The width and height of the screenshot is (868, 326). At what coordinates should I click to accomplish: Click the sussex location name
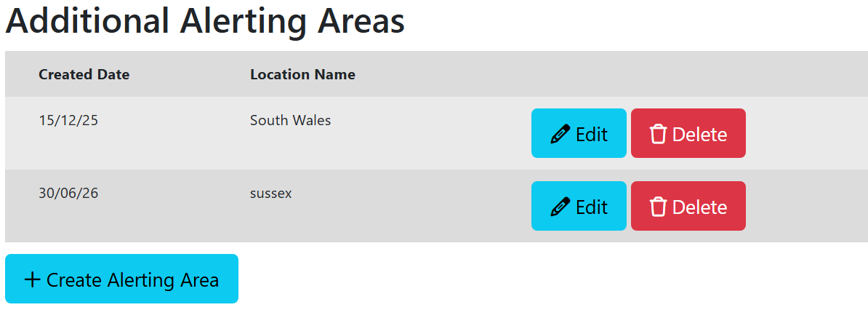coord(271,194)
